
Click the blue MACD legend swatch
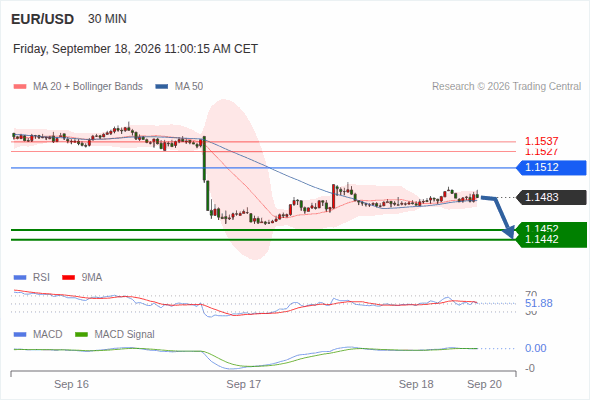[x=20, y=335]
